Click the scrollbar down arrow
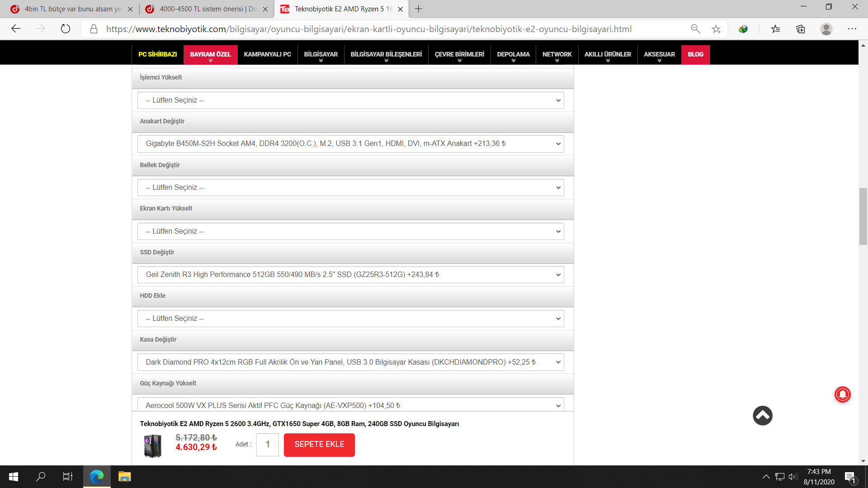The image size is (868, 488). (x=863, y=461)
